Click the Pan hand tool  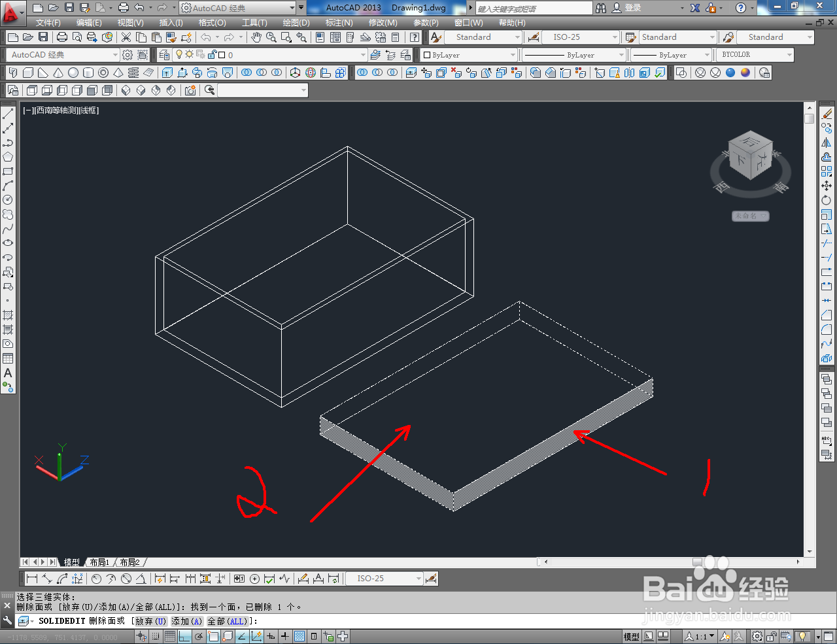tap(256, 37)
